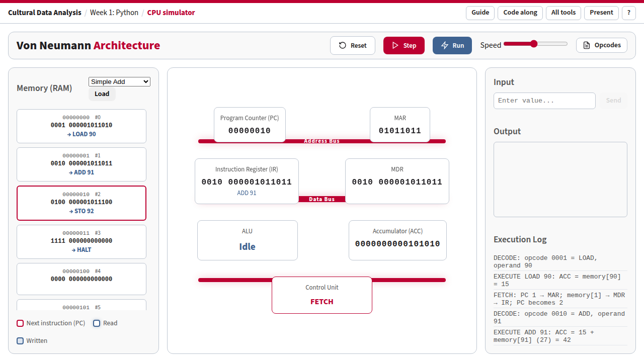This screenshot has width=644, height=362.
Task: Click the ALU Idle box
Action: click(x=248, y=240)
